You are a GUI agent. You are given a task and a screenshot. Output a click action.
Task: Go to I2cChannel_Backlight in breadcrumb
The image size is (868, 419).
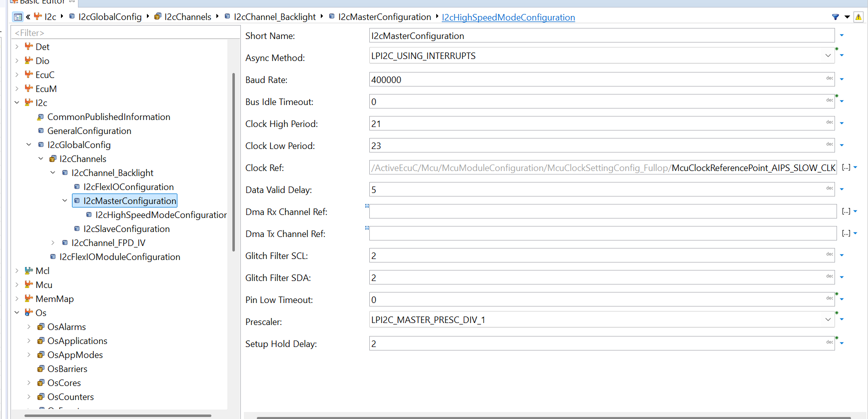[x=275, y=17]
